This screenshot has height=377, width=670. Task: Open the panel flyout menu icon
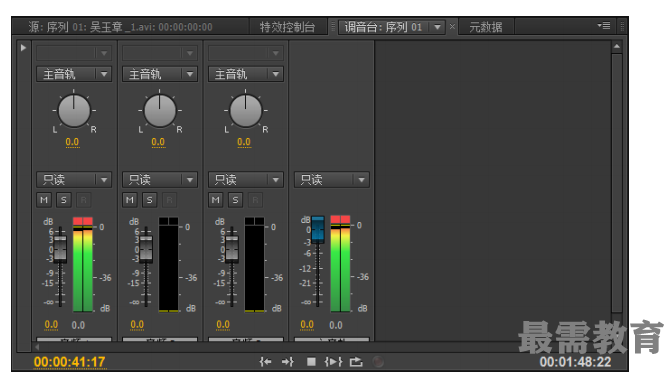click(x=604, y=26)
